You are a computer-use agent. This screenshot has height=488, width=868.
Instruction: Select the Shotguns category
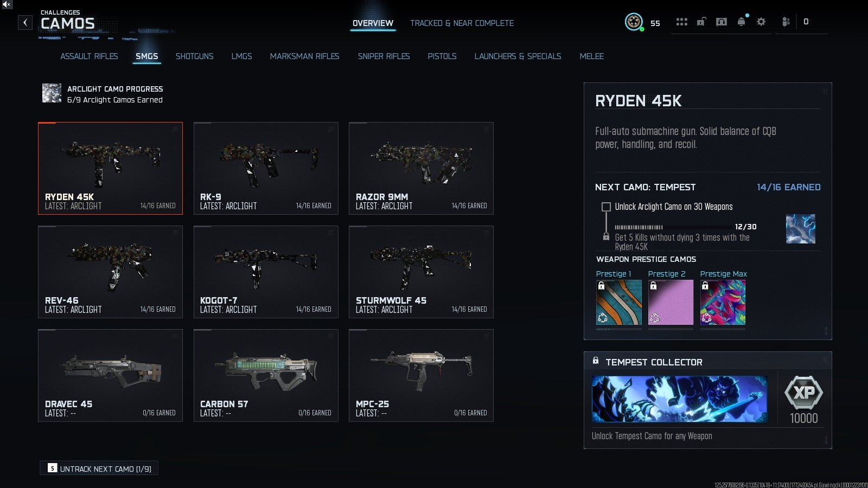pyautogui.click(x=194, y=56)
